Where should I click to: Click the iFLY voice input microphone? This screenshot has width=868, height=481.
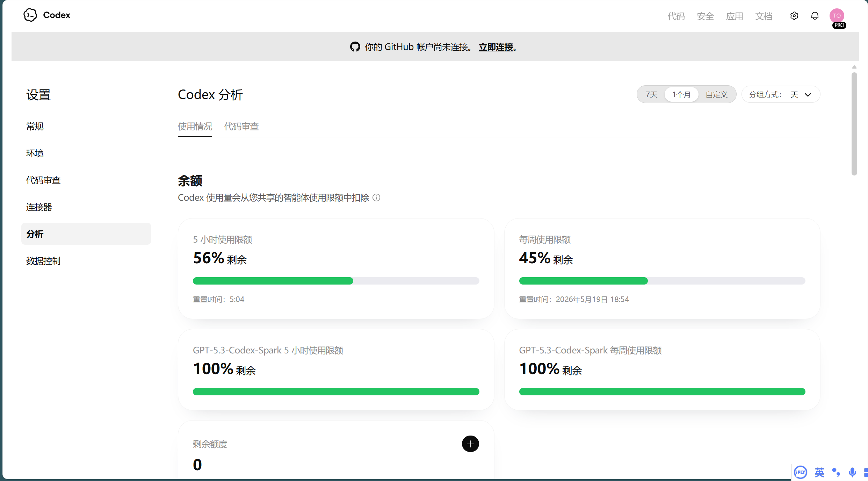point(853,473)
